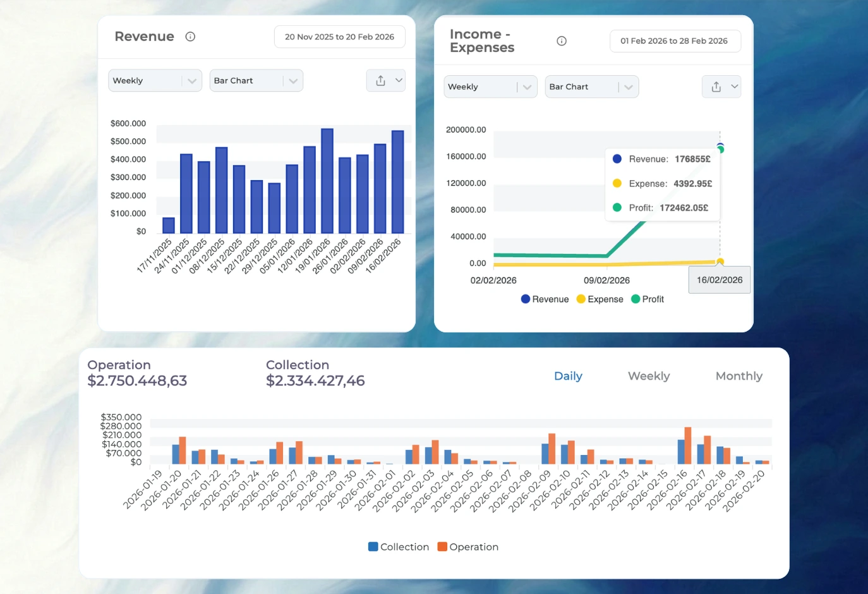Viewport: 868px width, 594px height.
Task: Open the Revenue chart export icon
Action: coord(380,80)
